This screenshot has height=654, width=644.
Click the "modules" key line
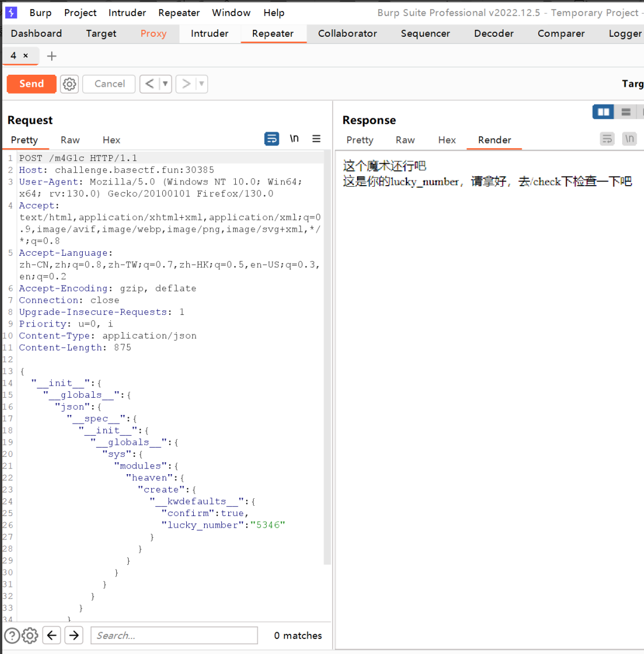click(x=147, y=466)
